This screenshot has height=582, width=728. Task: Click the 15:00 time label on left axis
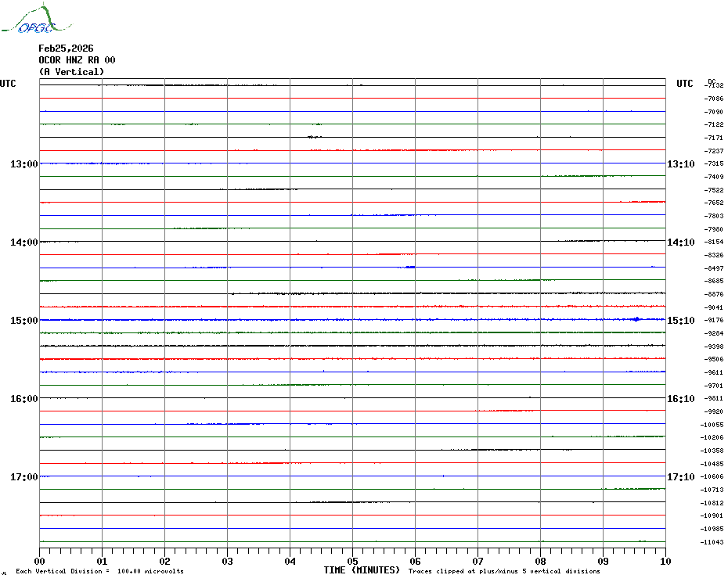[x=24, y=321]
